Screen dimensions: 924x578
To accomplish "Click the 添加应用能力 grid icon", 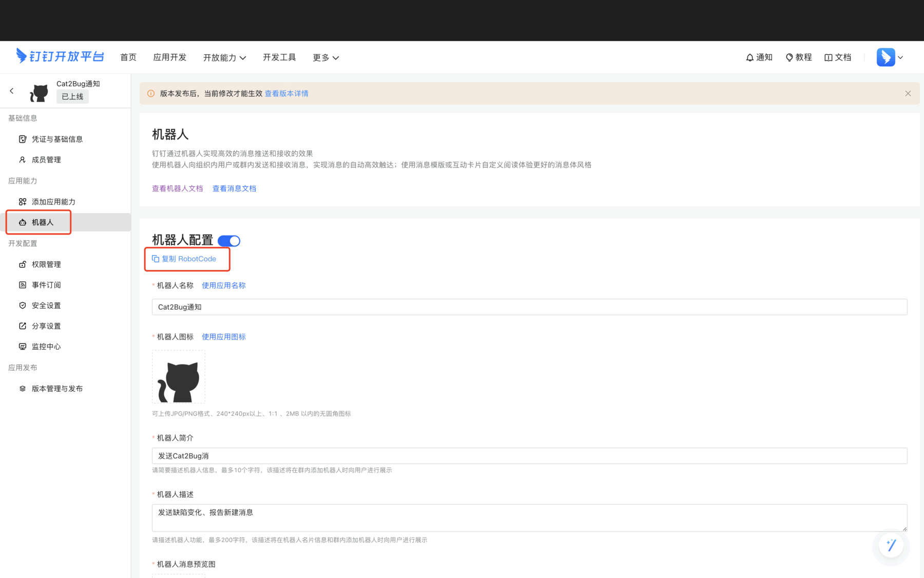I will 23,202.
